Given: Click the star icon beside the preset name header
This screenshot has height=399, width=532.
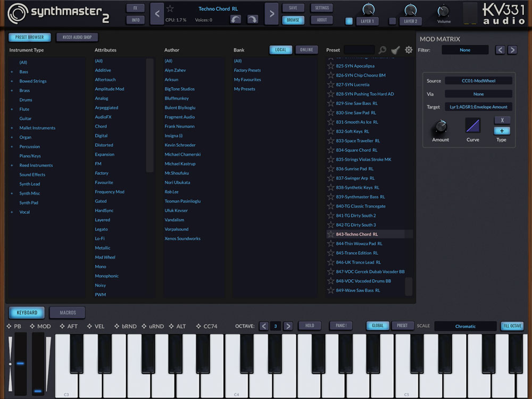Looking at the screenshot, I should click(170, 9).
